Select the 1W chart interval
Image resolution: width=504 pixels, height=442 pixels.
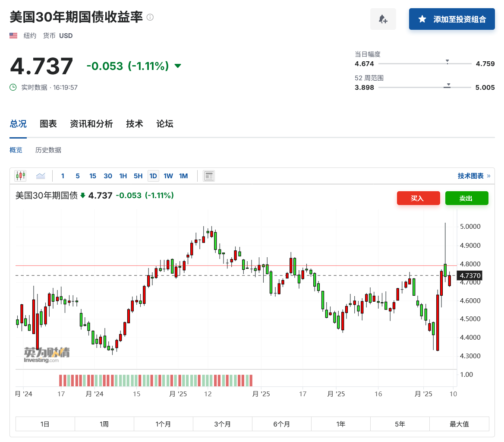[168, 176]
